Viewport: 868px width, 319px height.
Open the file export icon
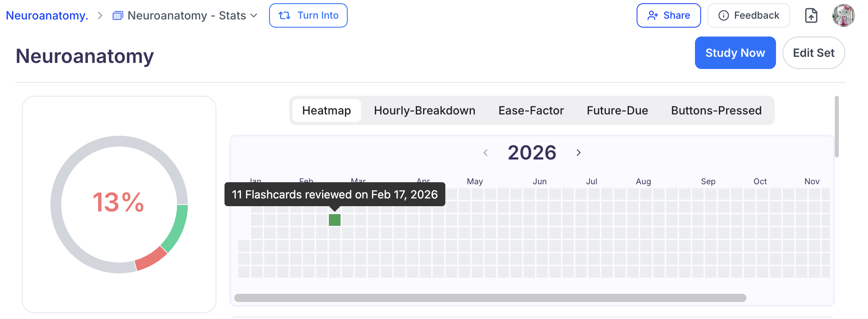click(811, 15)
